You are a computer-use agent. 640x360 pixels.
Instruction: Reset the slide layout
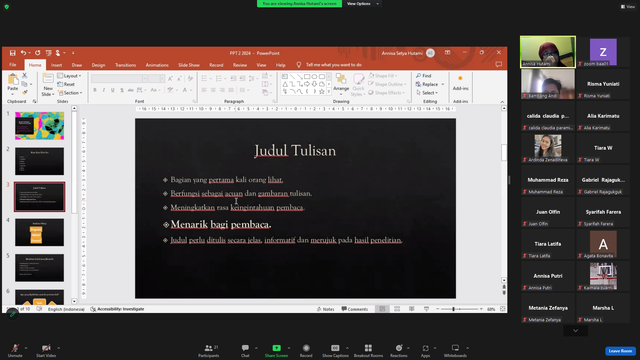[x=66, y=84]
